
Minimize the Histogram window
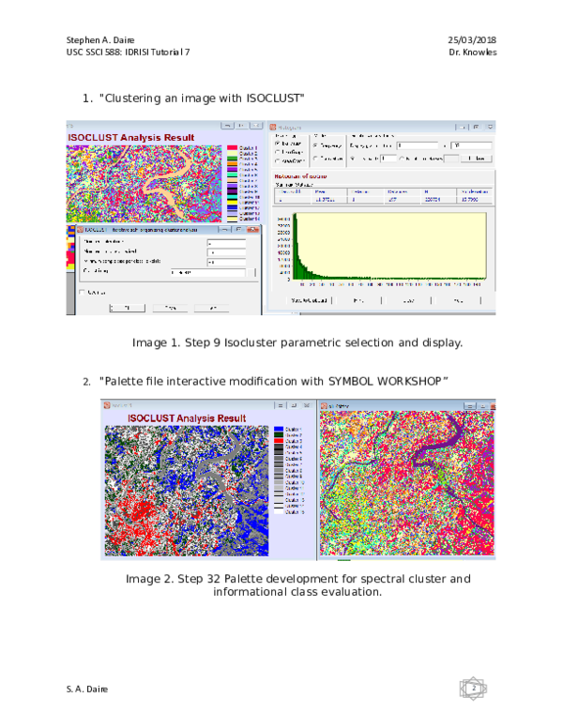coord(463,126)
